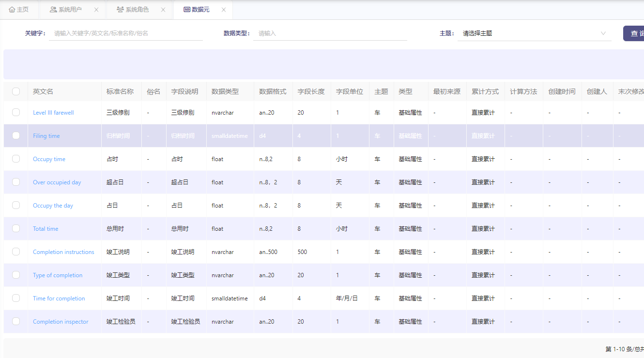This screenshot has height=358, width=644.
Task: Click the 主题 dropdown chevron arrow
Action: pos(603,33)
